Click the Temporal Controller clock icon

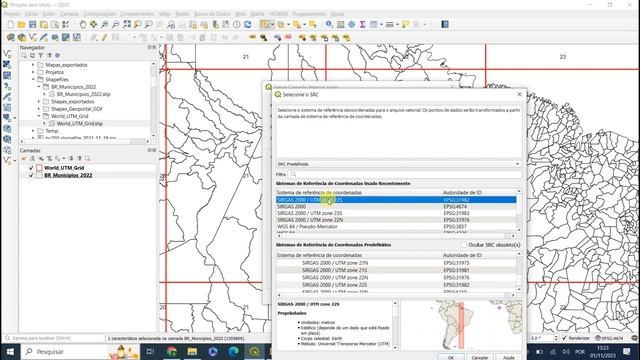(237, 24)
